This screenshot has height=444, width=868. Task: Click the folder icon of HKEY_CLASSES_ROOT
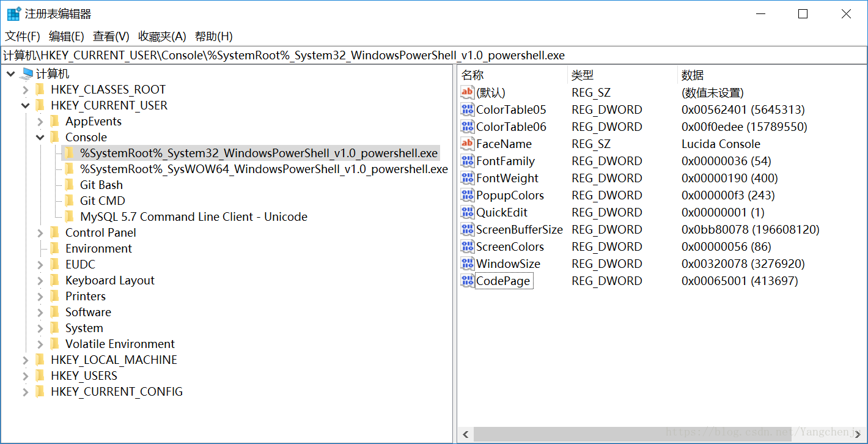point(40,89)
